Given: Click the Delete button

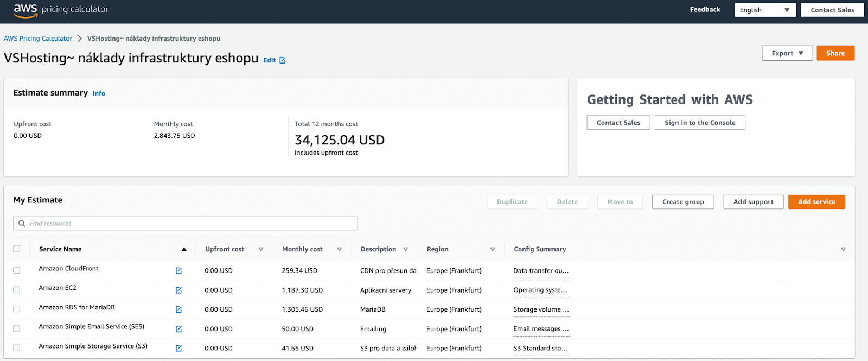Looking at the screenshot, I should click(567, 202).
